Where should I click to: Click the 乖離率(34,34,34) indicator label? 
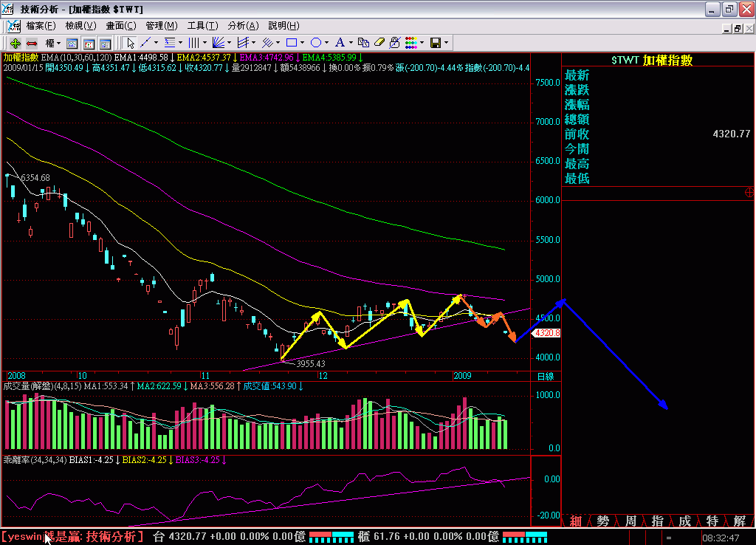35,460
